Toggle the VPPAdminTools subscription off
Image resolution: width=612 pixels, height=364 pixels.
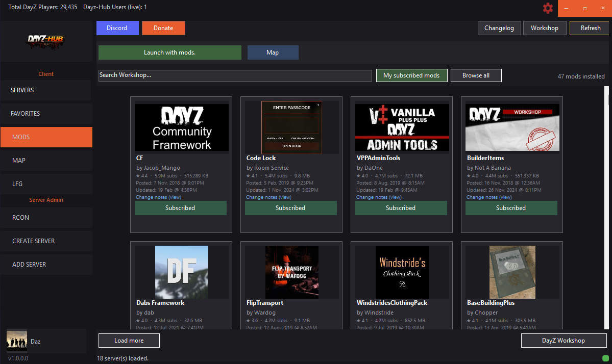point(401,207)
